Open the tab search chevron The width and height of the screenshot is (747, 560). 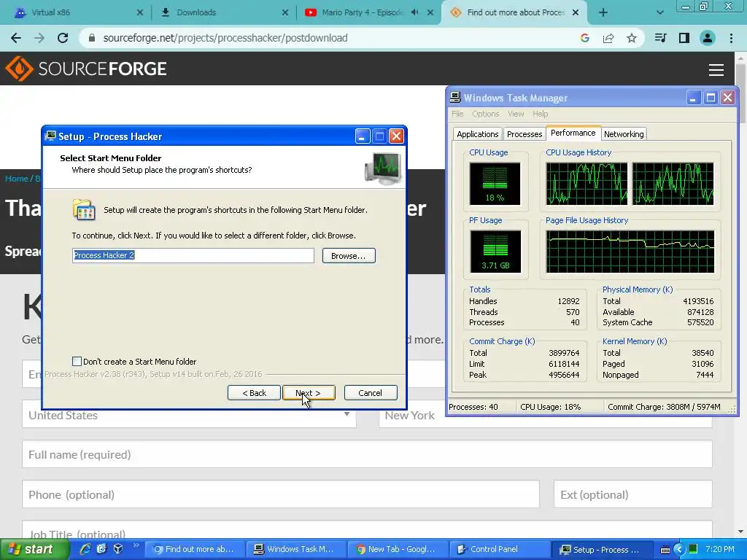[659, 12]
